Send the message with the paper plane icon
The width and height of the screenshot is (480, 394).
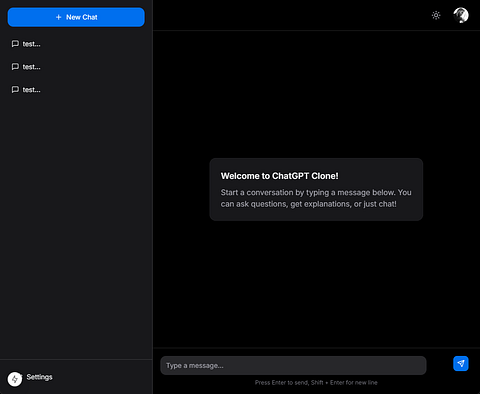(x=461, y=363)
